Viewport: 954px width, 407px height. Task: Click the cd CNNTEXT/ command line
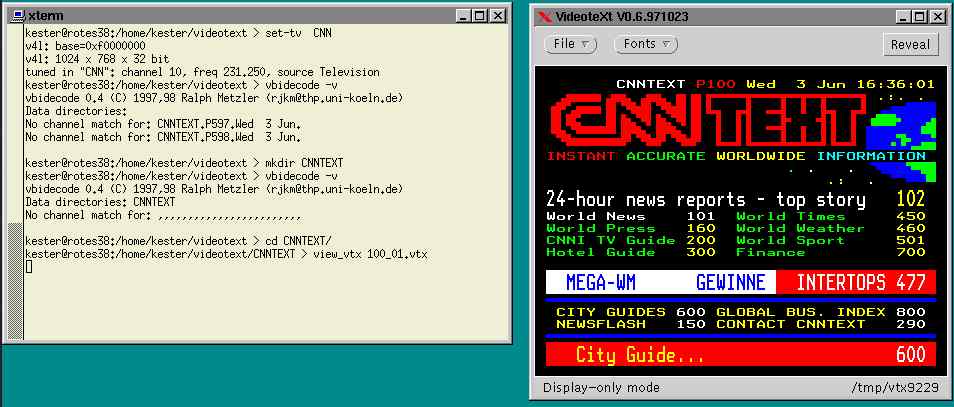click(179, 240)
